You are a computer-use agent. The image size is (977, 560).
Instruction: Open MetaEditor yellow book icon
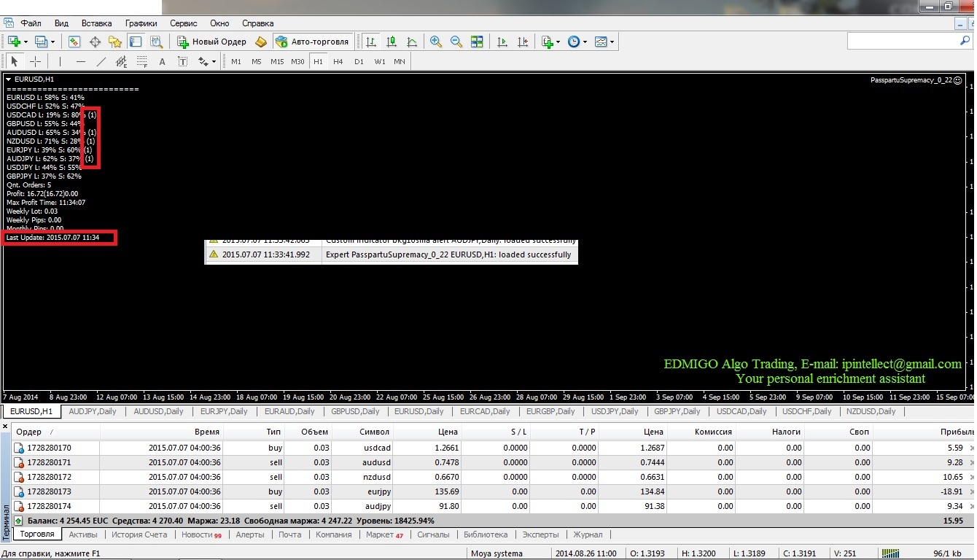point(261,42)
